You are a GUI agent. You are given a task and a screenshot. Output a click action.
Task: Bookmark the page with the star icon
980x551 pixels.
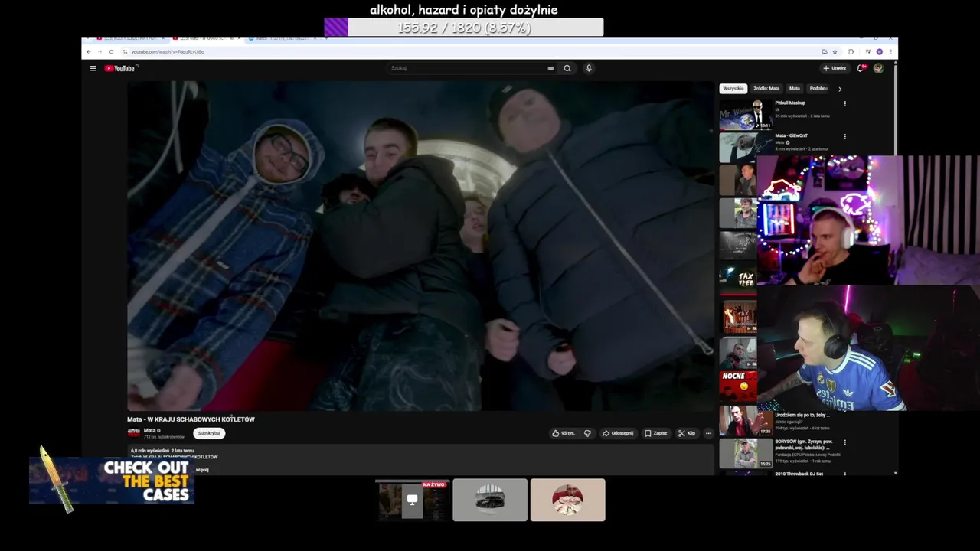pyautogui.click(x=835, y=51)
